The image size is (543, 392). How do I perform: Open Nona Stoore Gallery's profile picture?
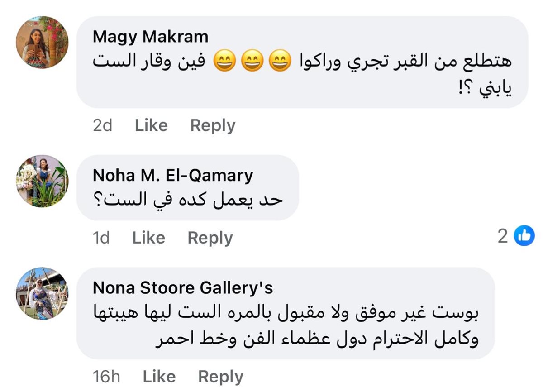42,293
